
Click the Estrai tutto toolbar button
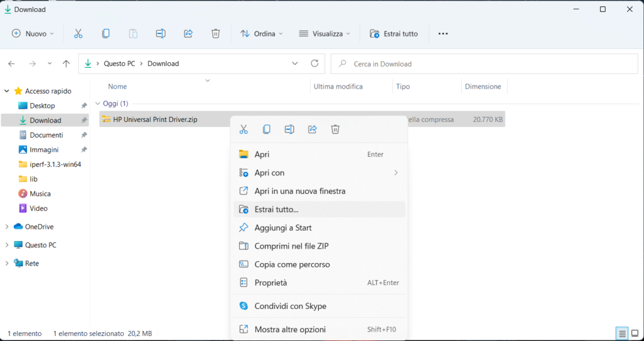394,34
